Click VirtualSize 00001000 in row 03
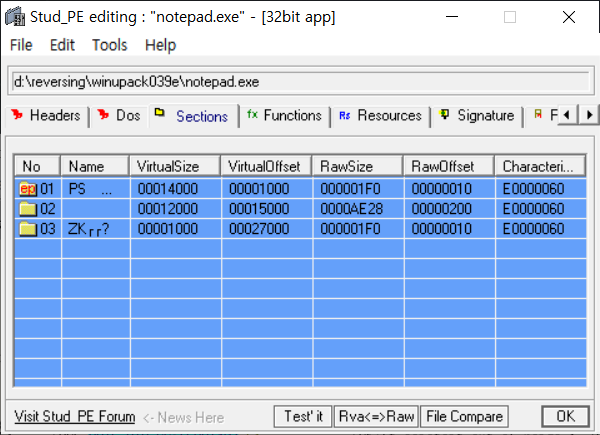 point(168,229)
